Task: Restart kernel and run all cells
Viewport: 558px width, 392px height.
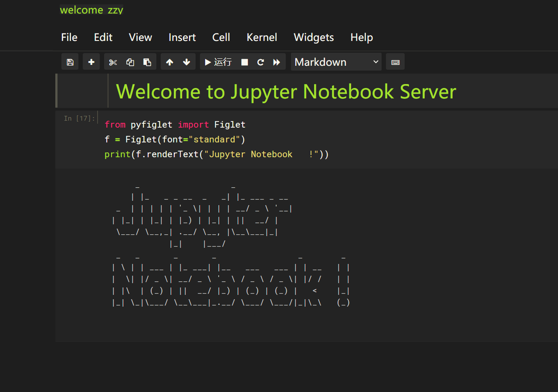Action: coord(277,61)
